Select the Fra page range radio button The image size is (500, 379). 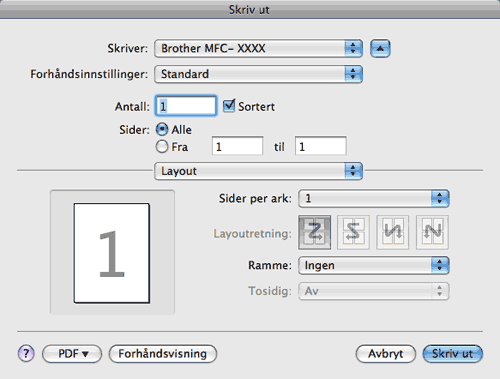click(162, 146)
